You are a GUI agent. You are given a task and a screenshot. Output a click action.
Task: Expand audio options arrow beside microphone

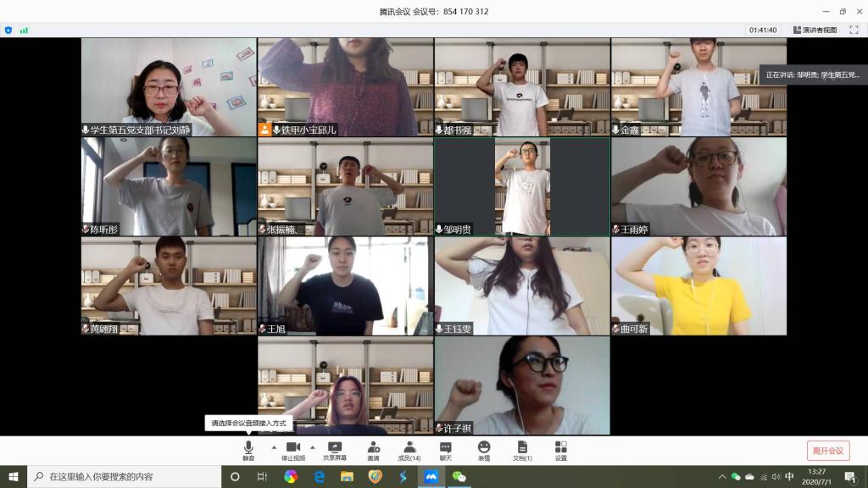pos(273,446)
